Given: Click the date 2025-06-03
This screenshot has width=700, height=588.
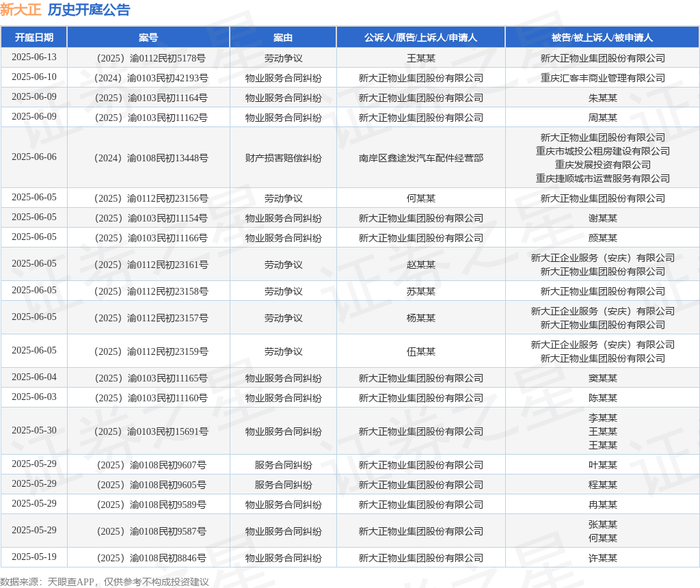Looking at the screenshot, I should (x=34, y=397).
